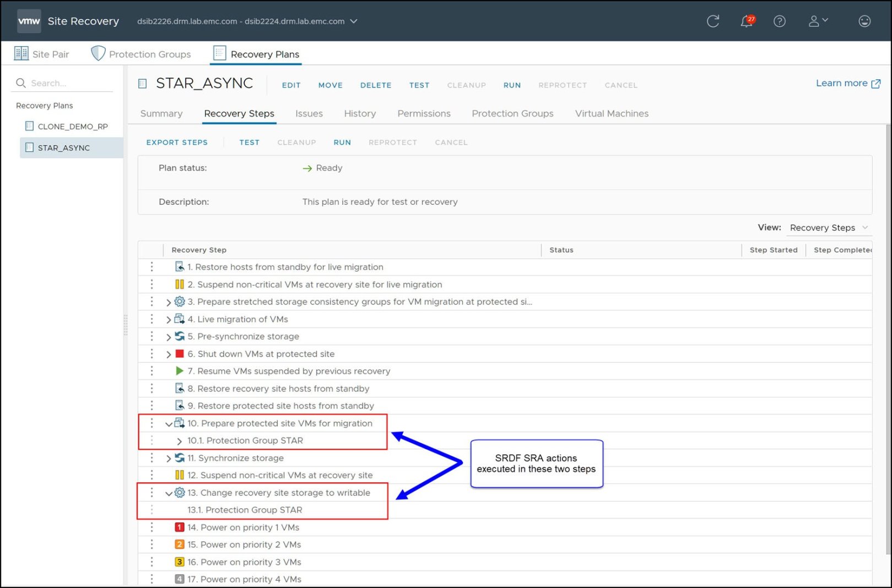Screen dimensions: 892x588
Task: Collapse step 13 Change recovery site storage
Action: point(169,493)
